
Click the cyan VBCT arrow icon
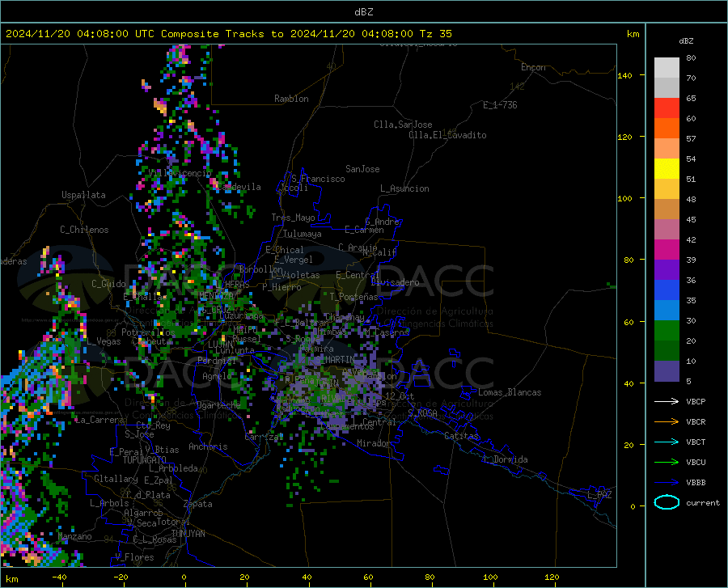pos(667,442)
